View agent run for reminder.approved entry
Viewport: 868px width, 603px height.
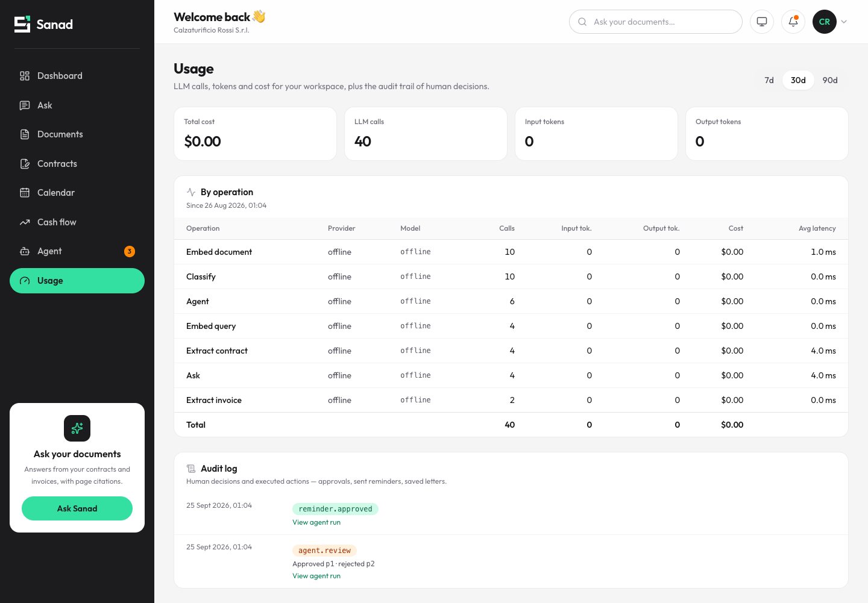point(316,522)
